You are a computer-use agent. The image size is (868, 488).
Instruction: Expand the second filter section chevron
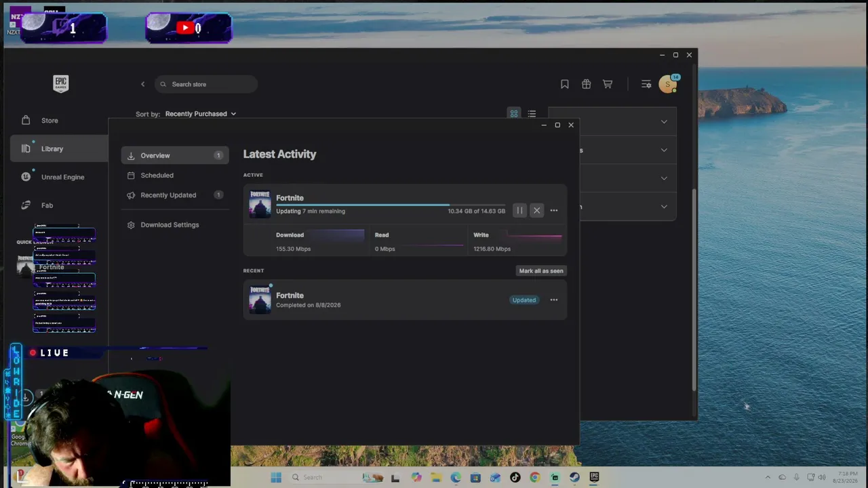tap(664, 150)
